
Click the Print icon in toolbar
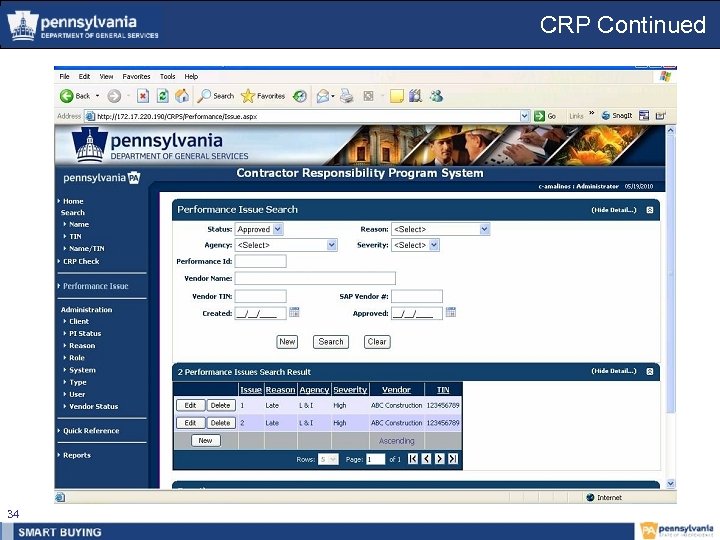pyautogui.click(x=347, y=96)
